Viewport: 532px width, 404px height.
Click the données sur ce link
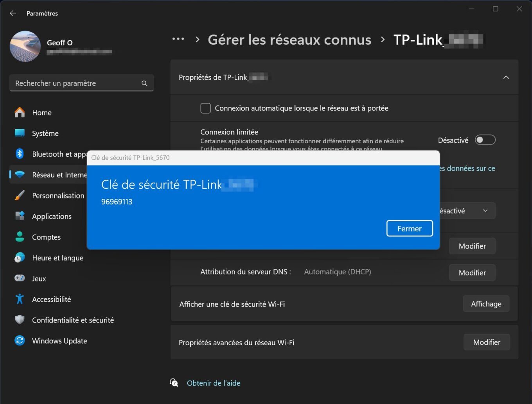tap(467, 168)
